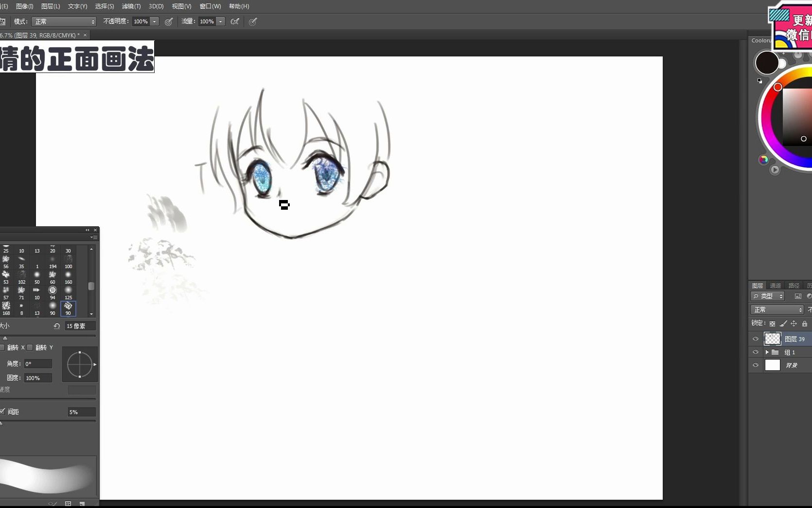This screenshot has height=508, width=812.
Task: Open 窗口(W) menu
Action: point(210,6)
